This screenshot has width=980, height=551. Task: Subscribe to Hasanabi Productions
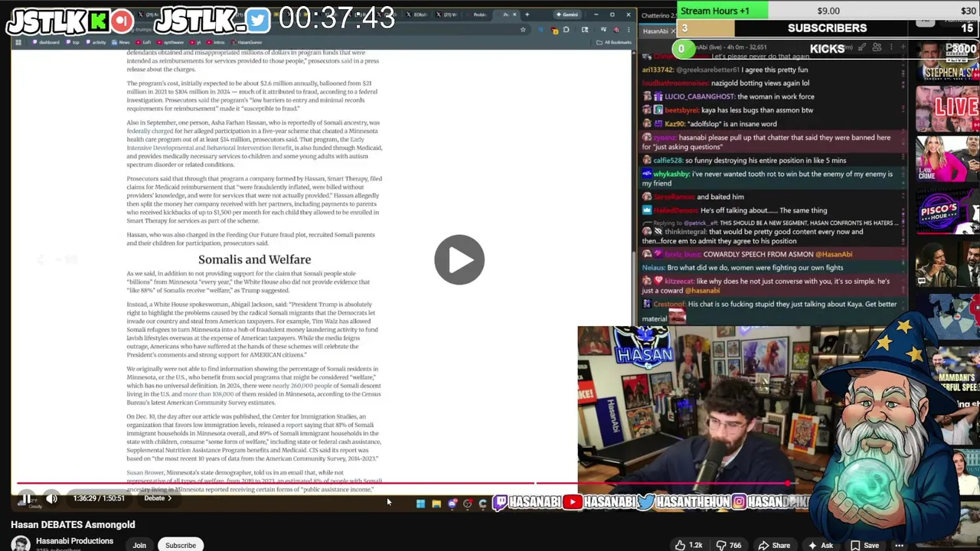(x=181, y=545)
